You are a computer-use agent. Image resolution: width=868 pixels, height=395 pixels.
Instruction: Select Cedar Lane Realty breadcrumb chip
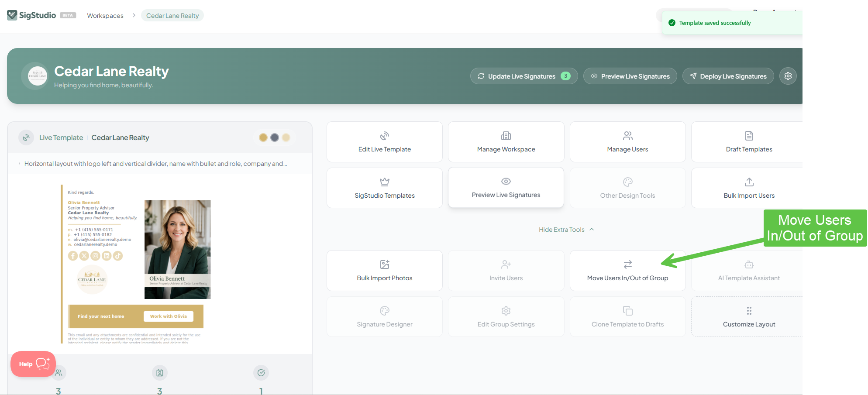point(172,16)
